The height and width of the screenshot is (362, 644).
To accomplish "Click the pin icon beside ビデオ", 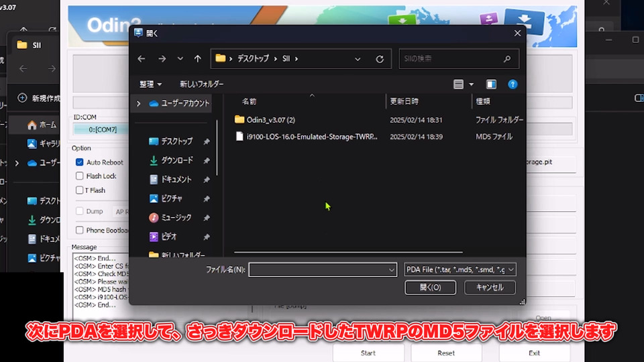I will (206, 237).
